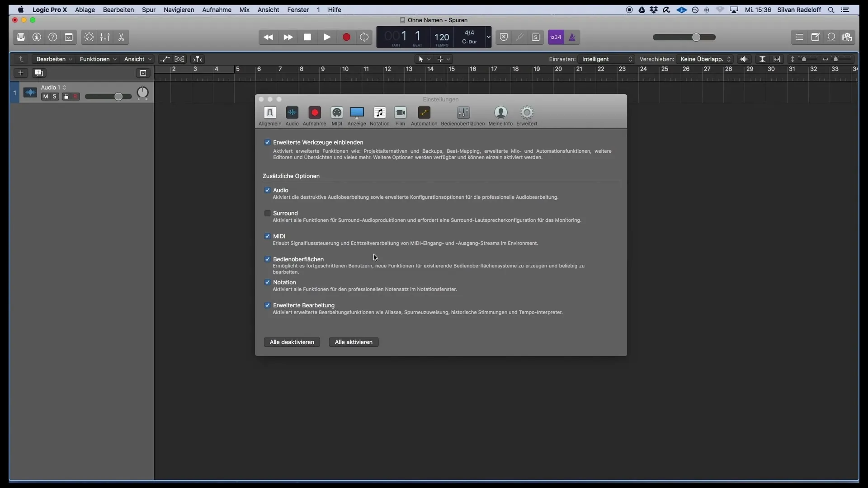Open the left-click pointer tool dropdown
The image size is (868, 488).
[x=424, y=59]
